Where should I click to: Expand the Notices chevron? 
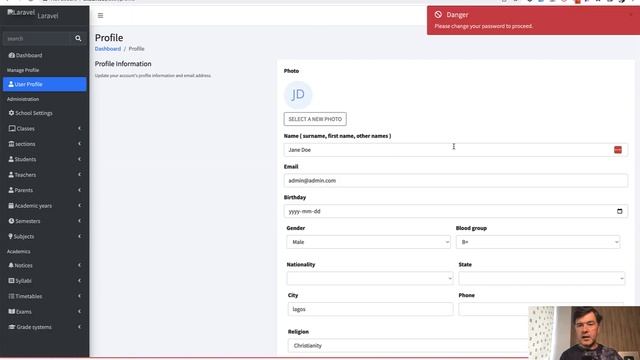[79, 265]
